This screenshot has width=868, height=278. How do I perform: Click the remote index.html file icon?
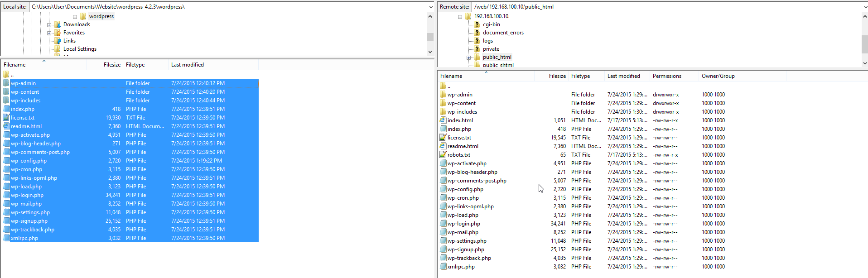443,120
